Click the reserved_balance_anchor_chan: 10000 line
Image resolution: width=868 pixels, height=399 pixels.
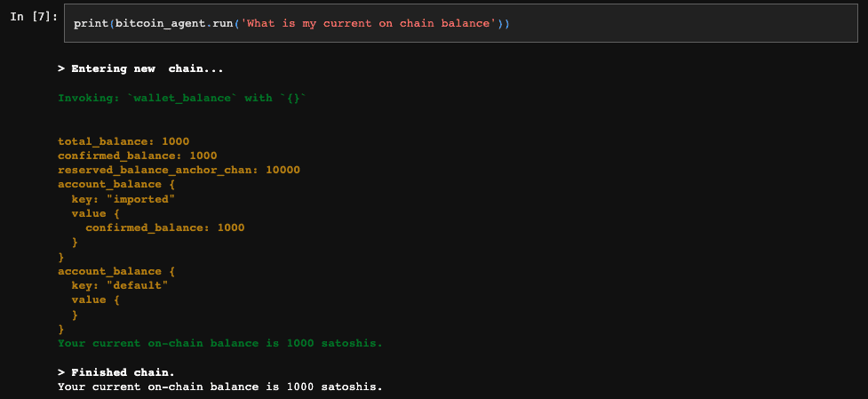point(179,170)
